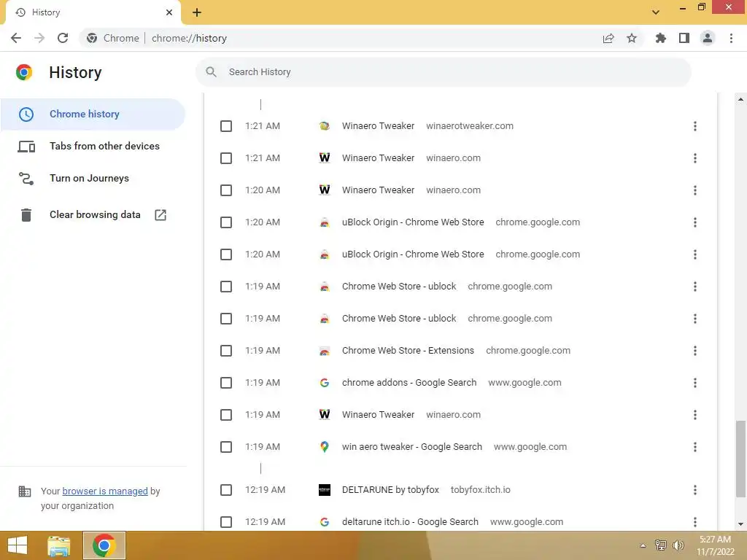Open Chrome Web Store - Extensions link
Screen dimensions: 747x560
(x=408, y=351)
